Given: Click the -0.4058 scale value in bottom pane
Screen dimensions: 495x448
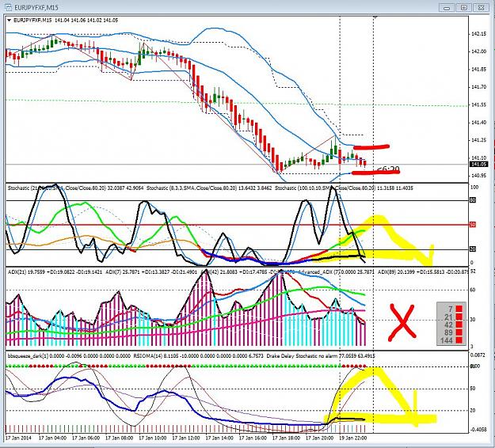Looking at the screenshot, I should pos(478,429).
